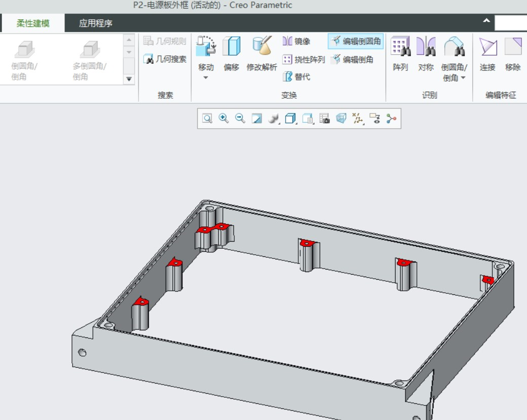Screen dimensions: 527x420
Task: Open the view manager icon
Action: click(307, 119)
